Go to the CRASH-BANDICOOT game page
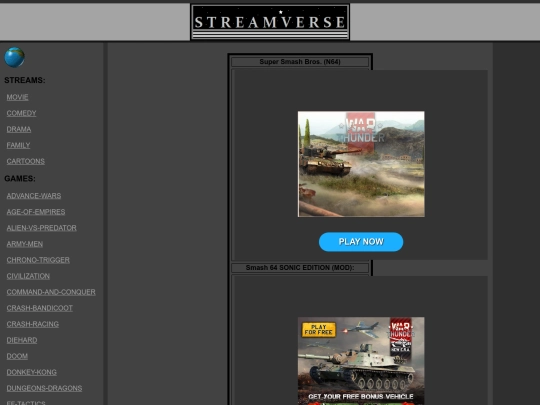Image resolution: width=540 pixels, height=405 pixels. pyautogui.click(x=40, y=308)
